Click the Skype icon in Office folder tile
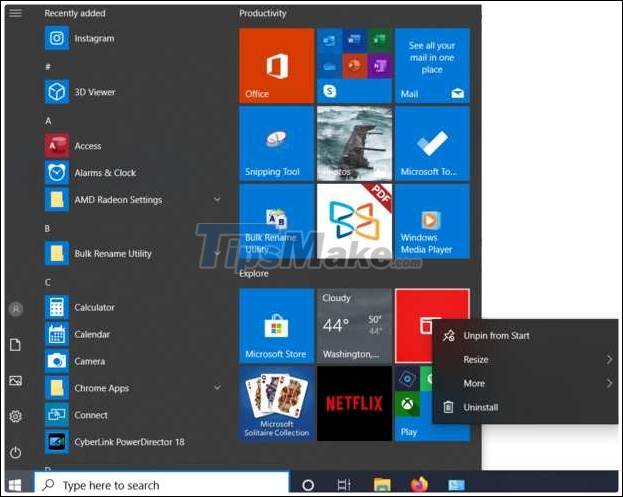The image size is (623, 497). pos(329,91)
